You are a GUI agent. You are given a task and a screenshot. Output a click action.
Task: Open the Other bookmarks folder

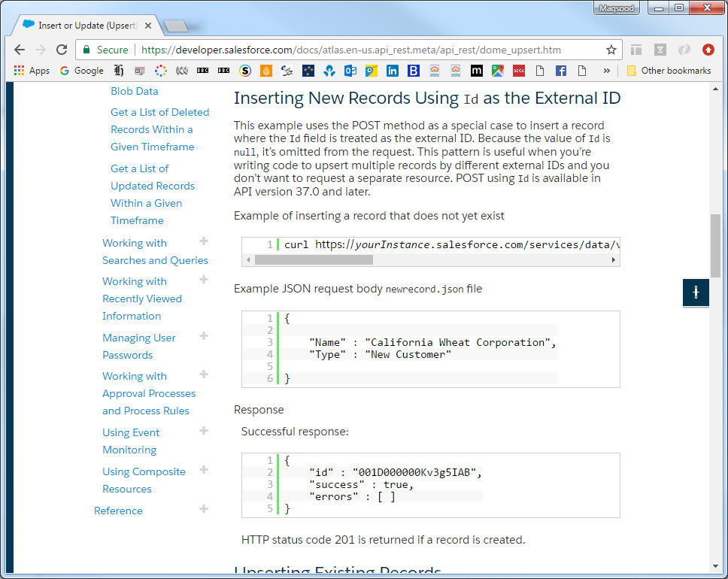point(669,71)
